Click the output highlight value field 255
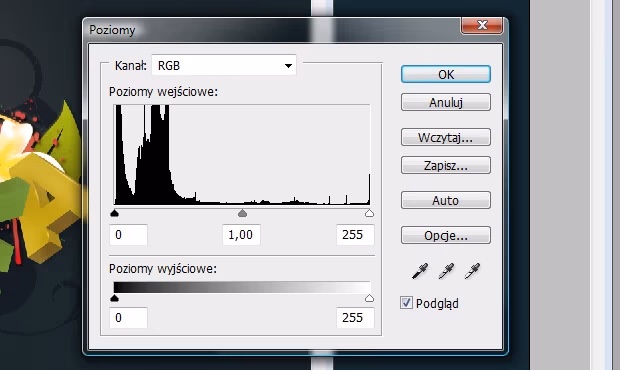 point(355,318)
